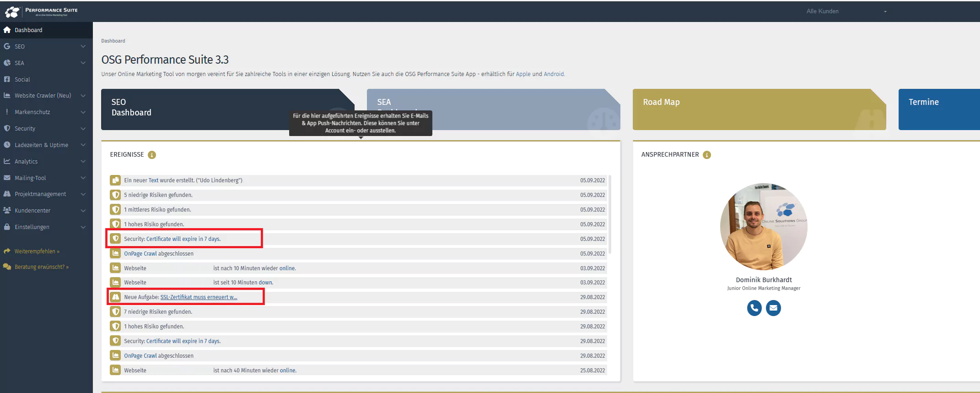Viewport: 980px width, 393px height.
Task: Click the Website Crawler chart icon
Action: tap(7, 95)
